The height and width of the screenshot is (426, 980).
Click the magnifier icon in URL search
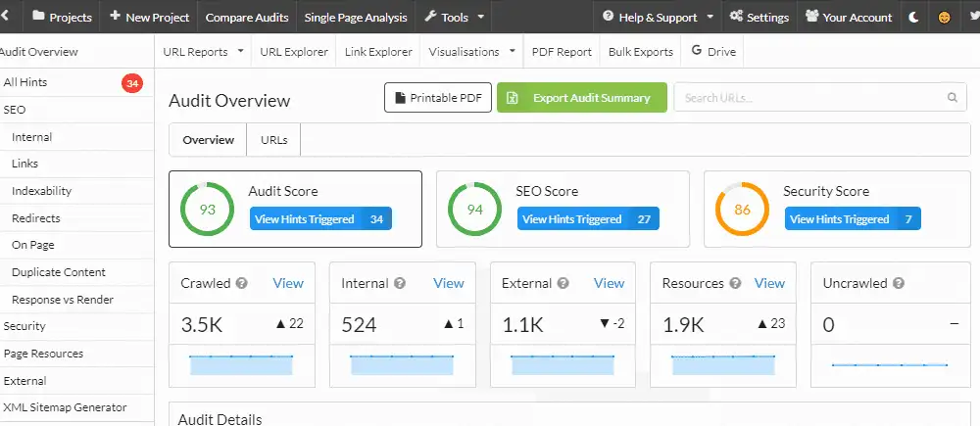pyautogui.click(x=951, y=98)
